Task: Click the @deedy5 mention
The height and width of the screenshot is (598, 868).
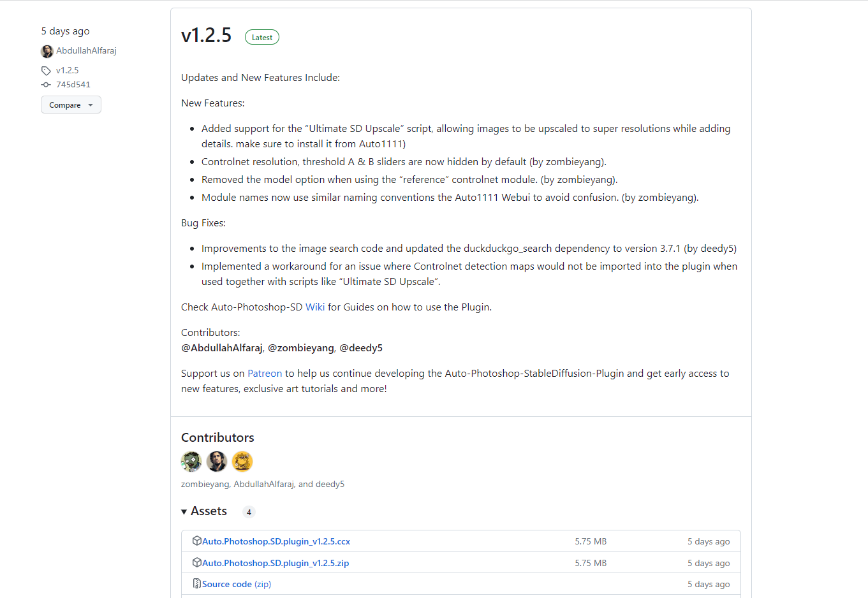Action: pyautogui.click(x=361, y=348)
